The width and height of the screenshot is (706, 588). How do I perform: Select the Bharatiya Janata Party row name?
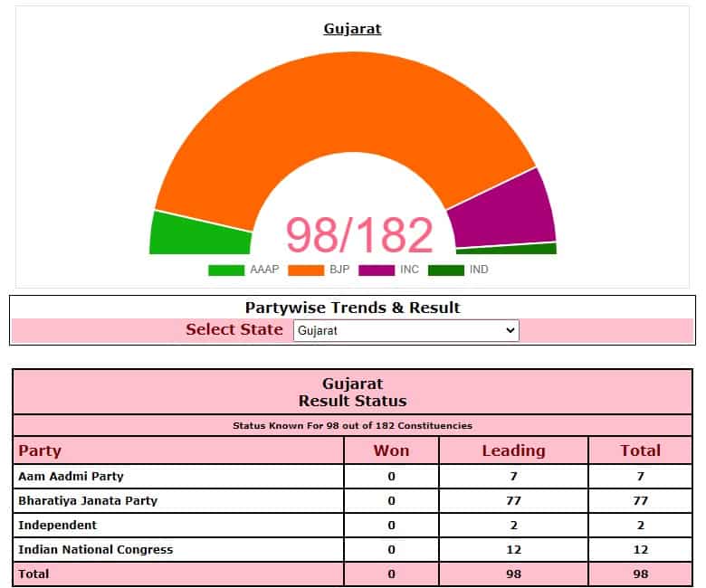point(88,501)
